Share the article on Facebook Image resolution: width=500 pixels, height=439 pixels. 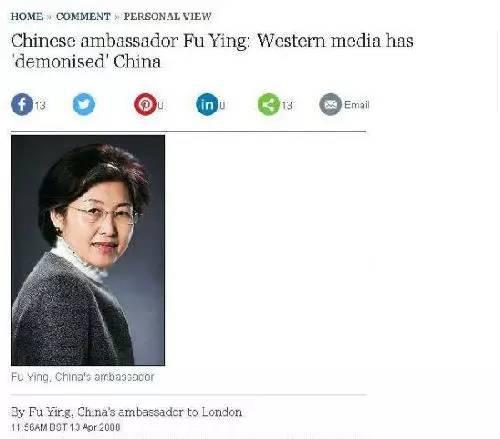point(22,105)
